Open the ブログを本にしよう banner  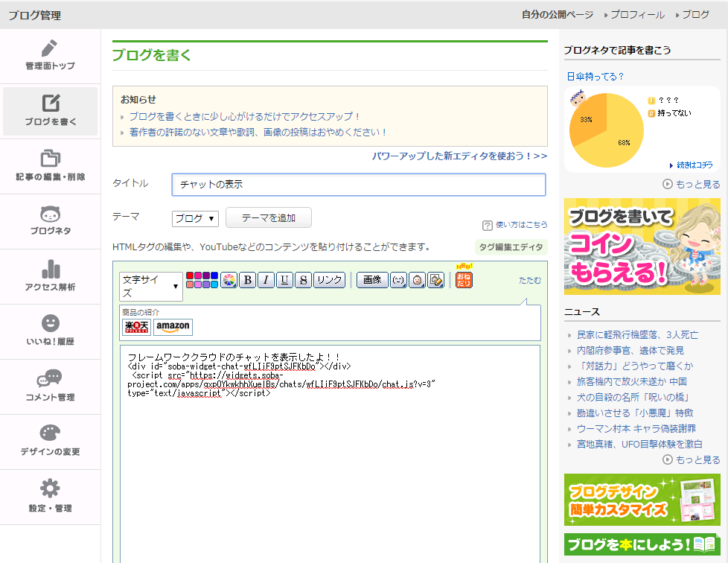tap(642, 544)
